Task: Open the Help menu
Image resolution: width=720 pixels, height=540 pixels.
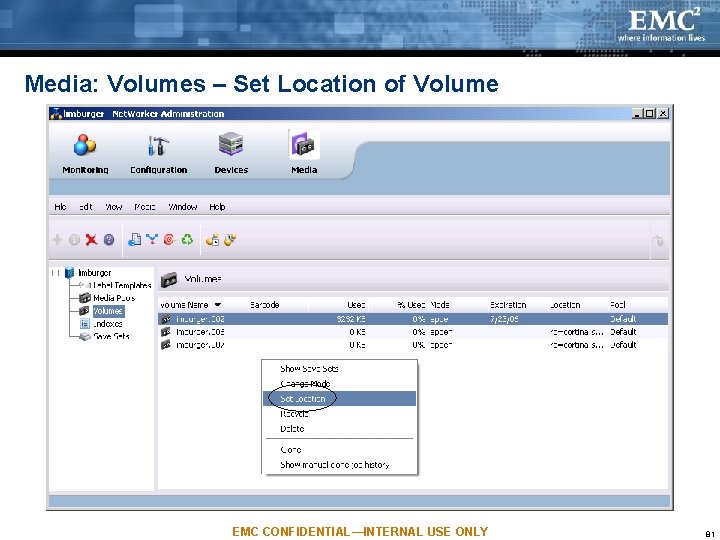Action: point(217,207)
